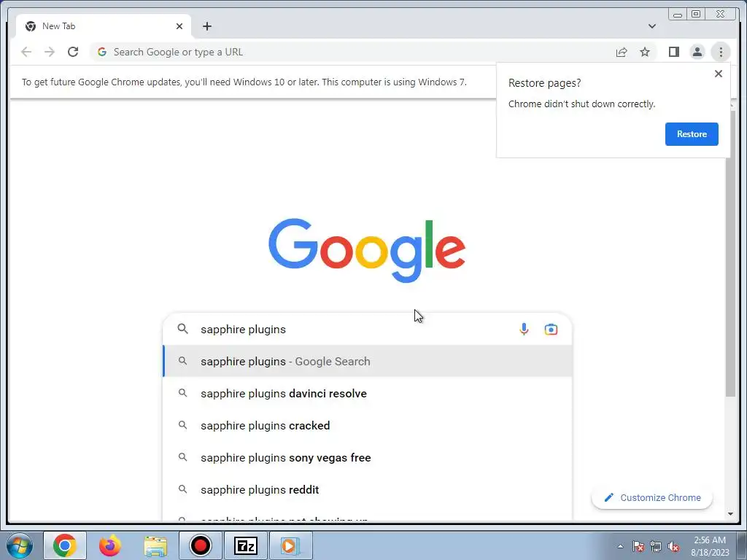The image size is (747, 560).
Task: Click the Customize Chrome button
Action: tap(651, 497)
